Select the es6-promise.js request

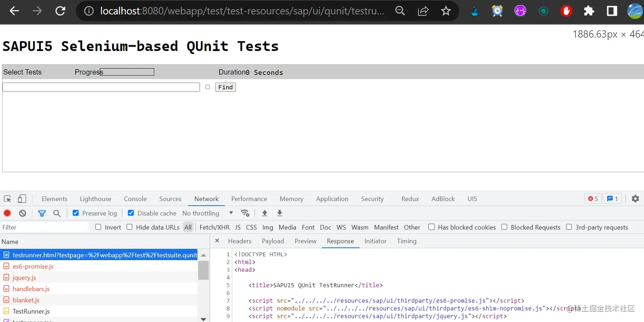(33, 266)
